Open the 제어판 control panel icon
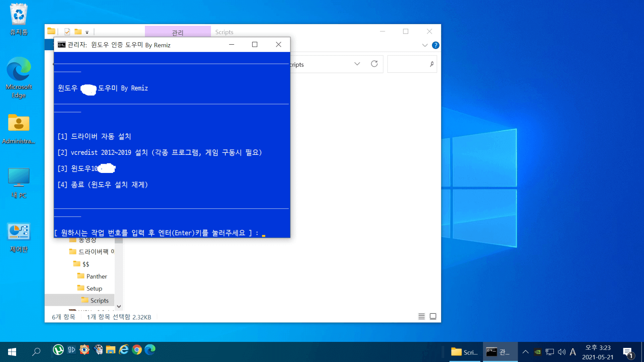644x362 pixels. tap(19, 237)
